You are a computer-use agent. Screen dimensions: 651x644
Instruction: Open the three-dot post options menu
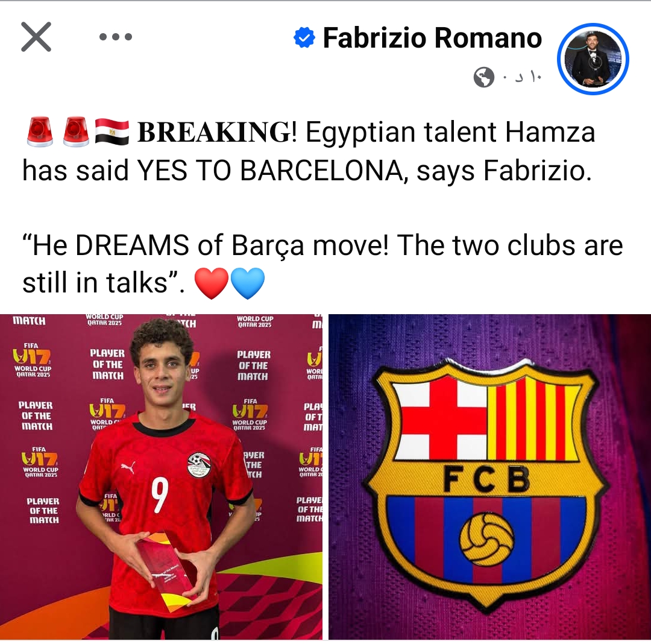pyautogui.click(x=116, y=37)
